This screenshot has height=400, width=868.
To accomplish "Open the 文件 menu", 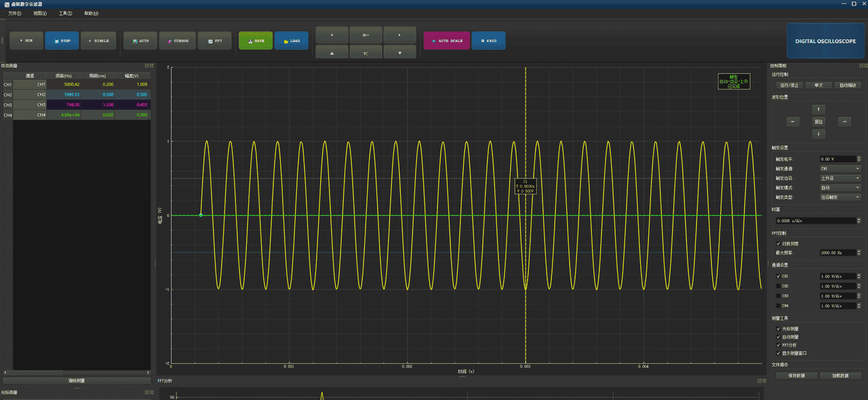I will tap(14, 14).
